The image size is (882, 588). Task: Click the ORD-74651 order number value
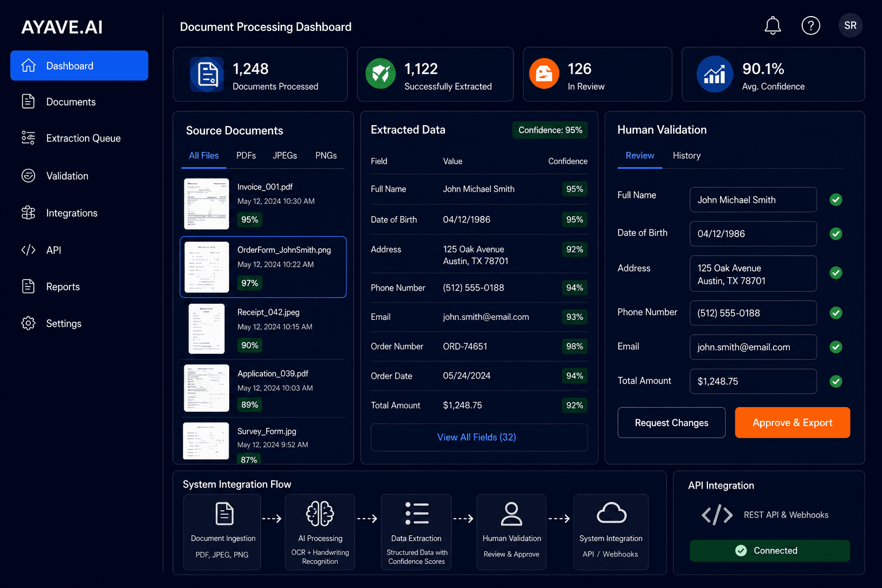click(x=465, y=346)
